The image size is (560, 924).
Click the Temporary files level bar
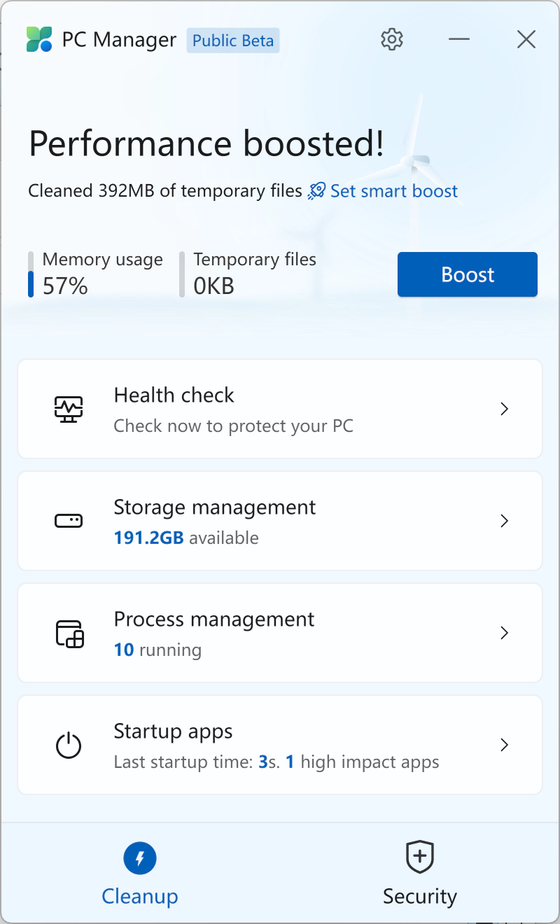click(x=182, y=274)
